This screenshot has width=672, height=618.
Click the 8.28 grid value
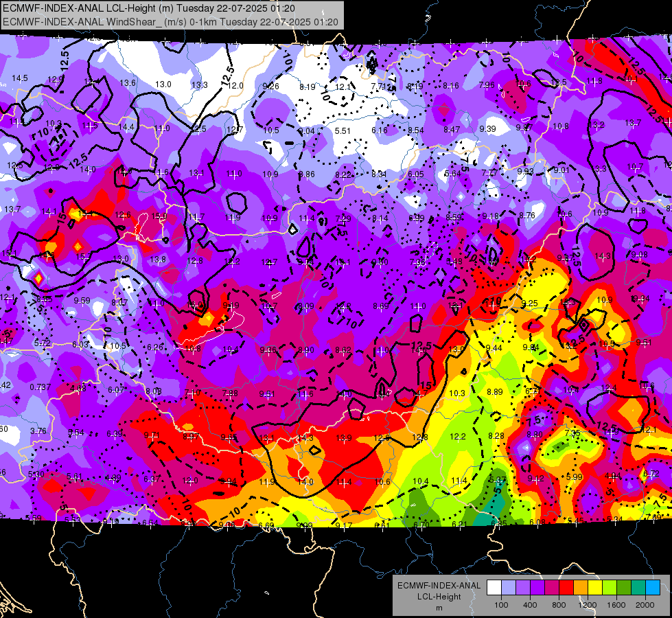pyautogui.click(x=496, y=436)
